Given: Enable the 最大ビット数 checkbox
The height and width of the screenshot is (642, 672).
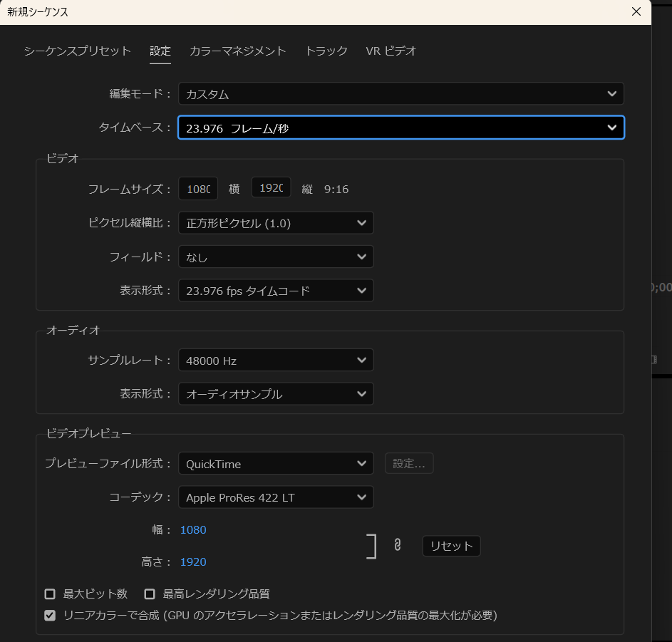Looking at the screenshot, I should pos(50,594).
